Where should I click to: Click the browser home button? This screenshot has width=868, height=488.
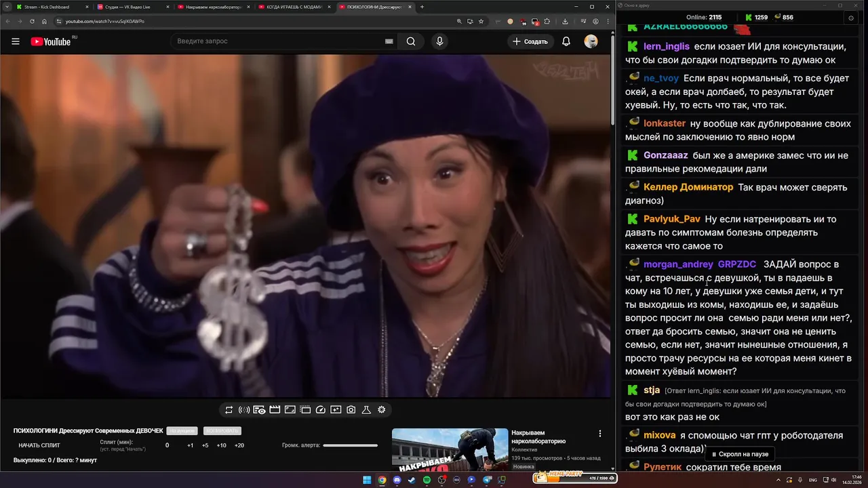click(x=44, y=21)
